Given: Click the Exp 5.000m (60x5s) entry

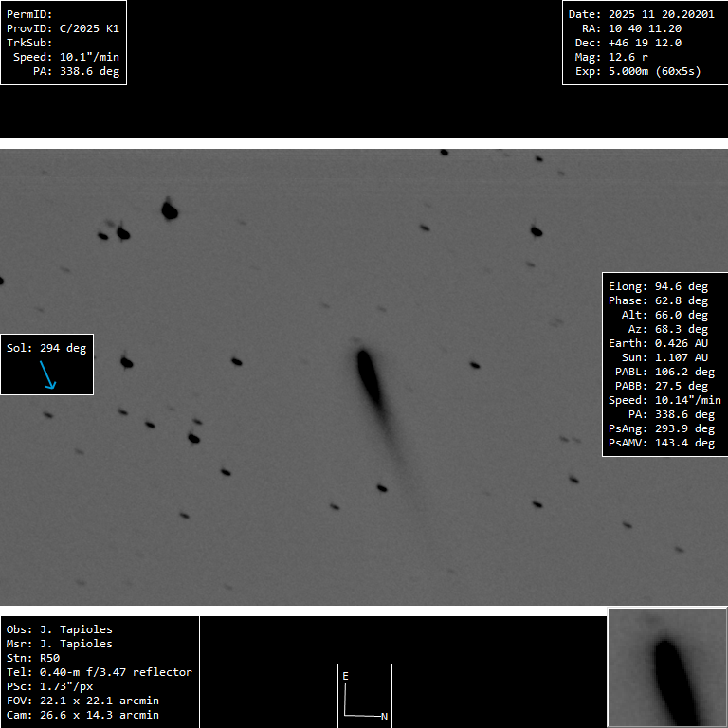Looking at the screenshot, I should click(x=638, y=71).
